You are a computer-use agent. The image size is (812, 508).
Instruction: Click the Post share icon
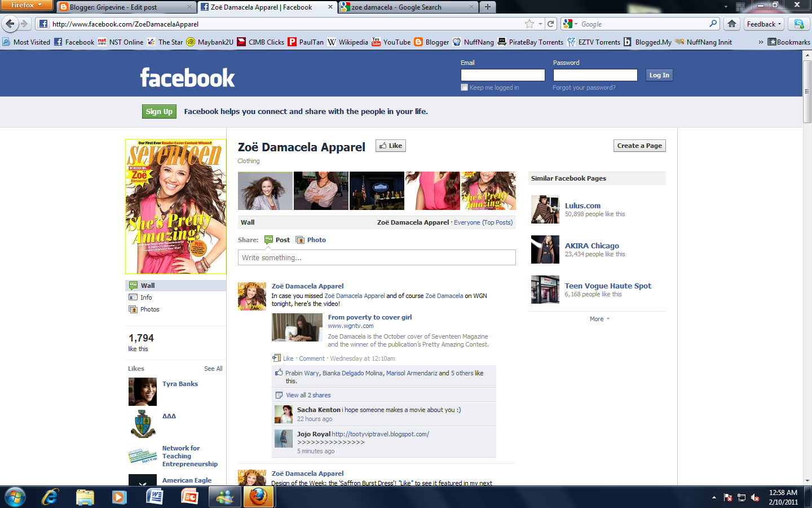268,240
